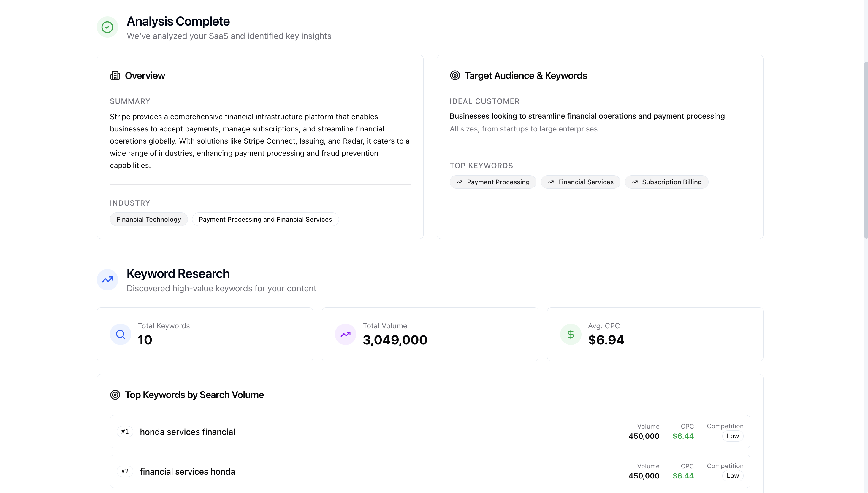Click the #1 rank badge in keyword list
Screen dimensions: 868x493
[x=125, y=431]
